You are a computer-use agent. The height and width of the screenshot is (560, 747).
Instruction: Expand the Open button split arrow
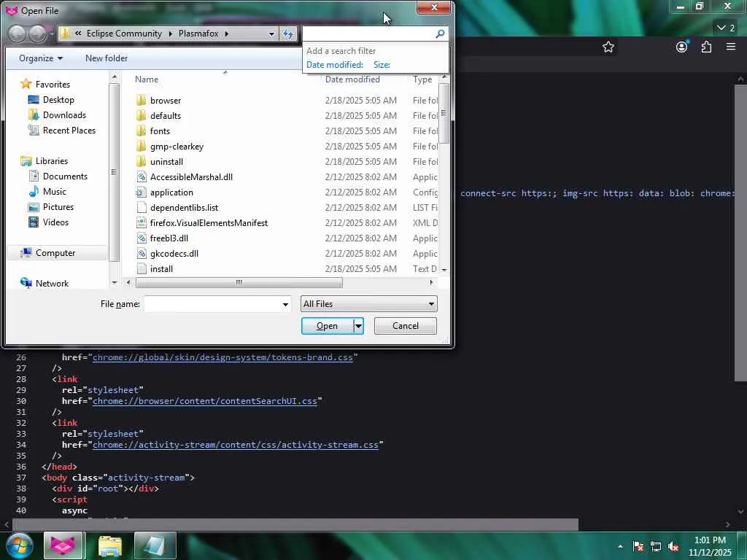(358, 326)
